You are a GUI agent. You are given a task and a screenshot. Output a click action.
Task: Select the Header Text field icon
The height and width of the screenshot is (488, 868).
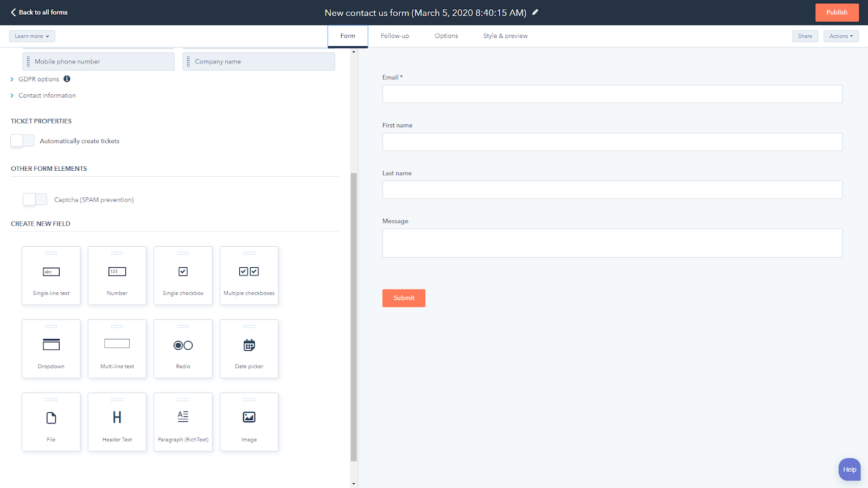(x=117, y=418)
